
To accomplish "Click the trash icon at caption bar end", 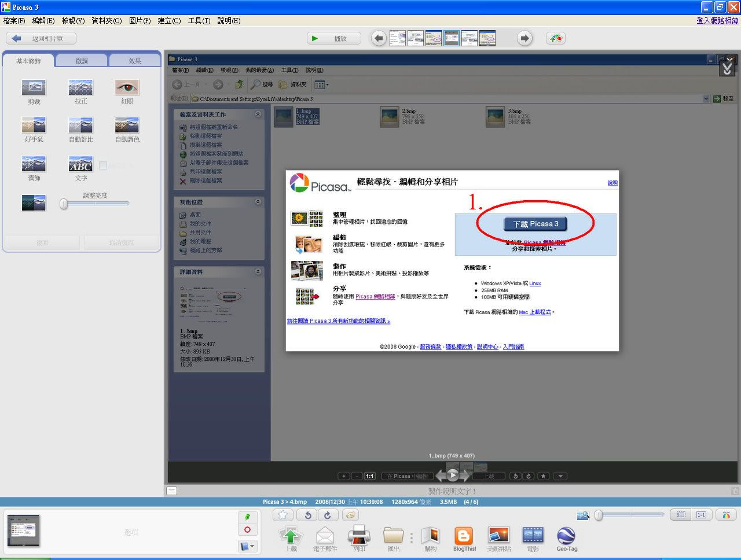I will click(735, 491).
